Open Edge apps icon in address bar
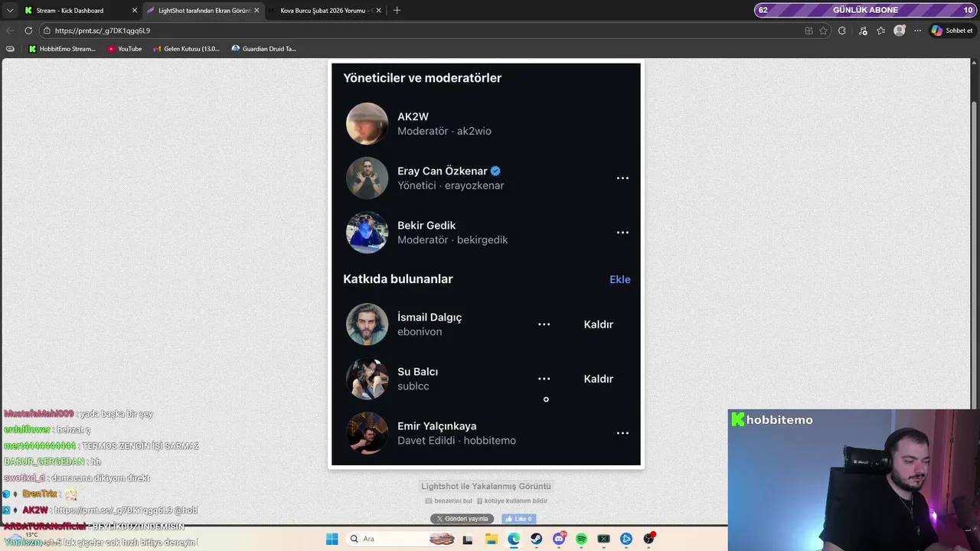980x551 pixels. (x=808, y=31)
